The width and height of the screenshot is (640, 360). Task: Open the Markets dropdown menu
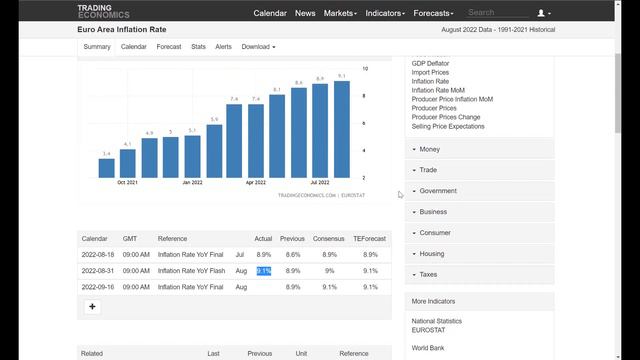coord(340,13)
